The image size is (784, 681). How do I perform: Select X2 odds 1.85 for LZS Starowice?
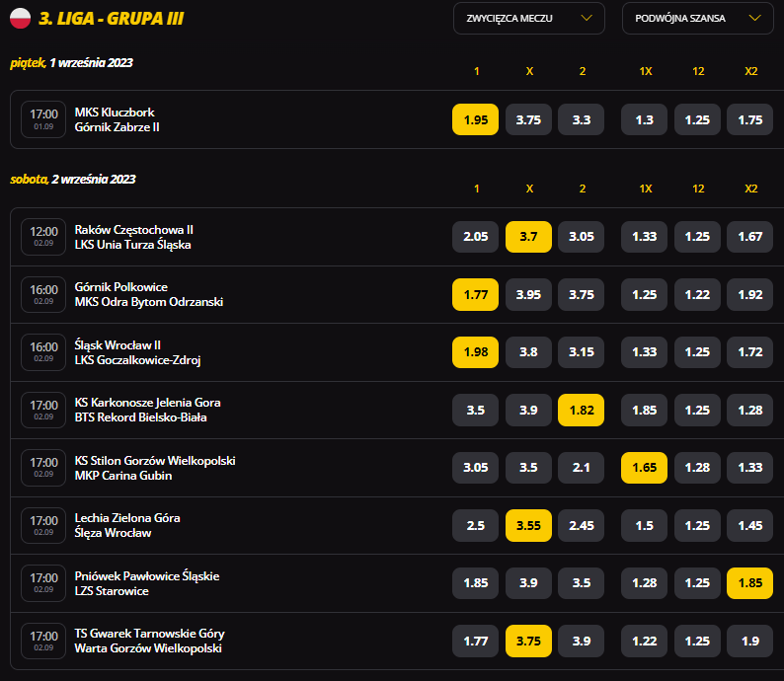pyautogui.click(x=750, y=583)
